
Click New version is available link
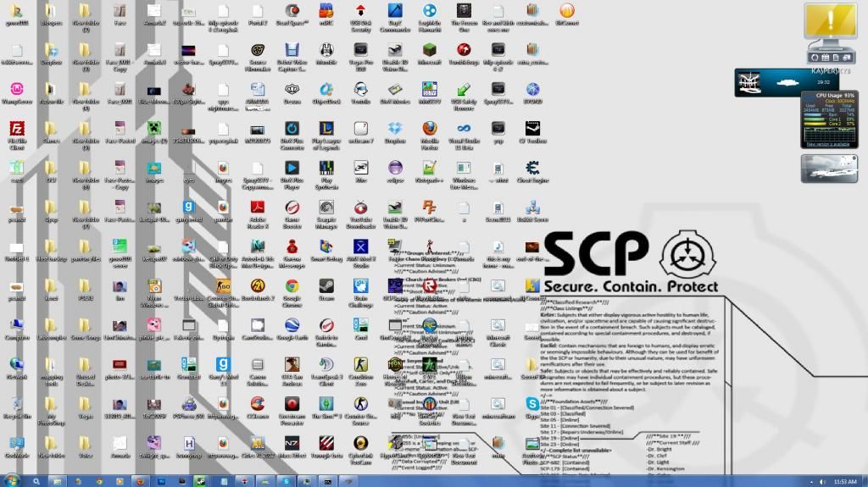(x=827, y=145)
